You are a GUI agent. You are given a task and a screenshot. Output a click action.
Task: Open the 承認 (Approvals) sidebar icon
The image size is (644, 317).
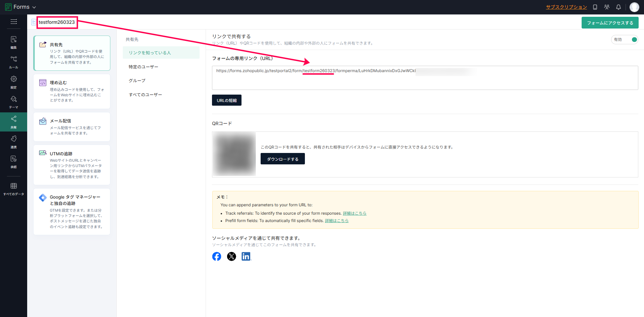(13, 161)
